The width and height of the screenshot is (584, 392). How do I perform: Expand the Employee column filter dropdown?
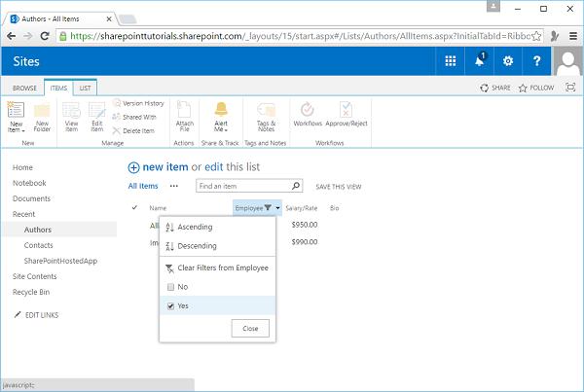(278, 208)
